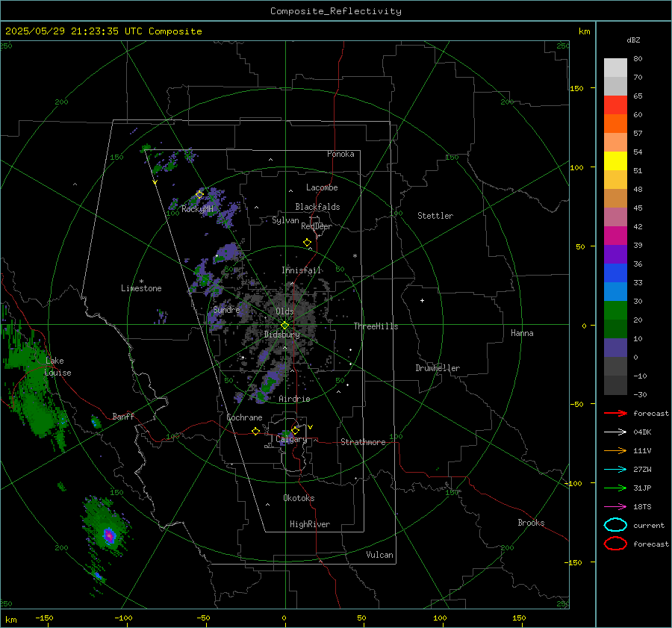Click the Lake Louise label
This screenshot has height=628, width=672.
pos(57,367)
